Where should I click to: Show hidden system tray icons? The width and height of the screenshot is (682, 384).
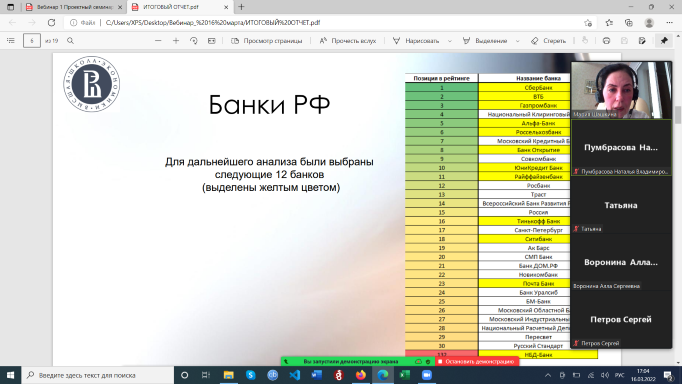[x=548, y=375]
